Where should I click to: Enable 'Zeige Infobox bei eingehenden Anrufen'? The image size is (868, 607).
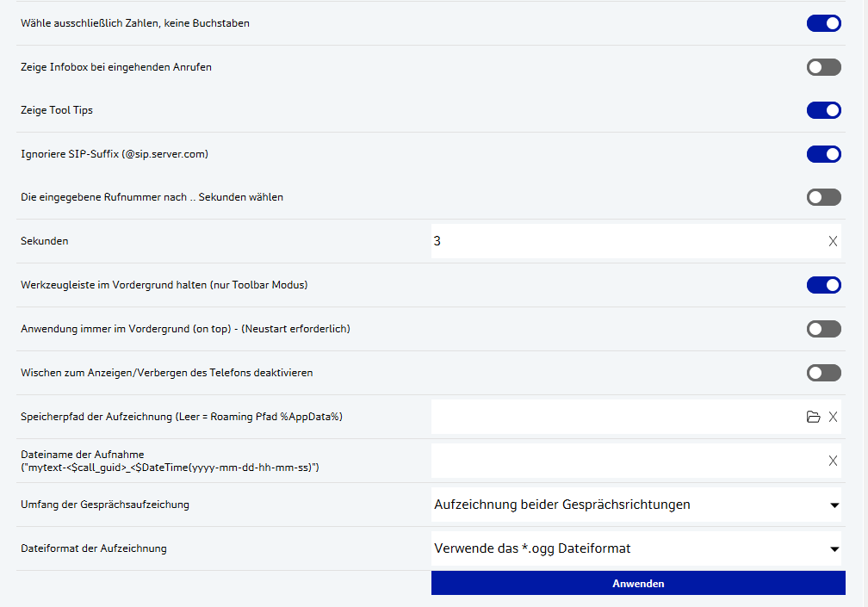point(823,67)
